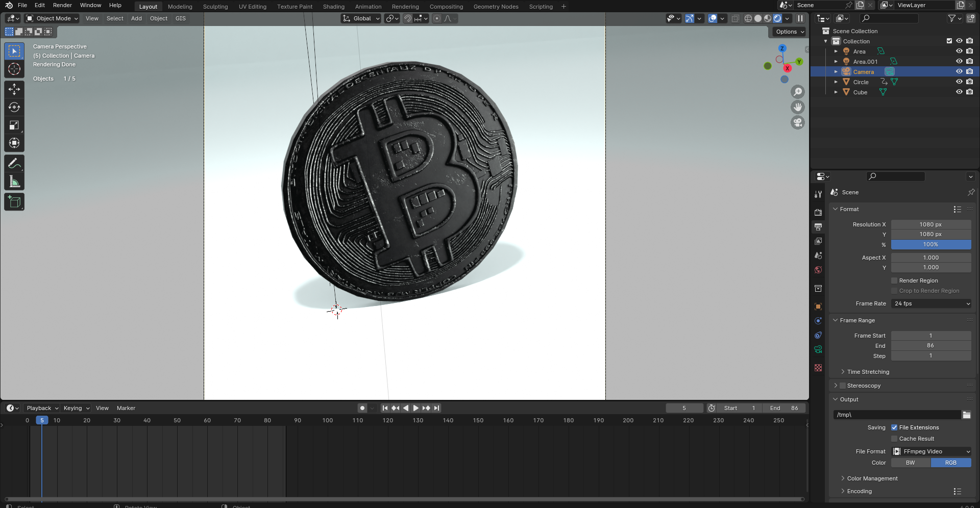Open the Camera data properties tab
The height and width of the screenshot is (508, 980).
pos(818,349)
